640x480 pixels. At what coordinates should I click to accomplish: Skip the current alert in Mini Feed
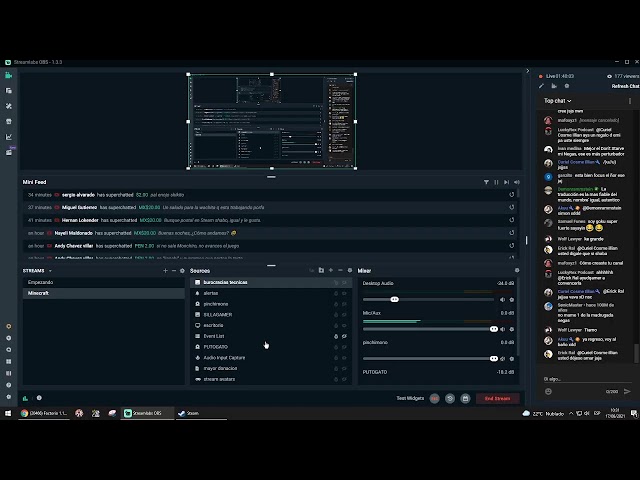click(x=507, y=182)
